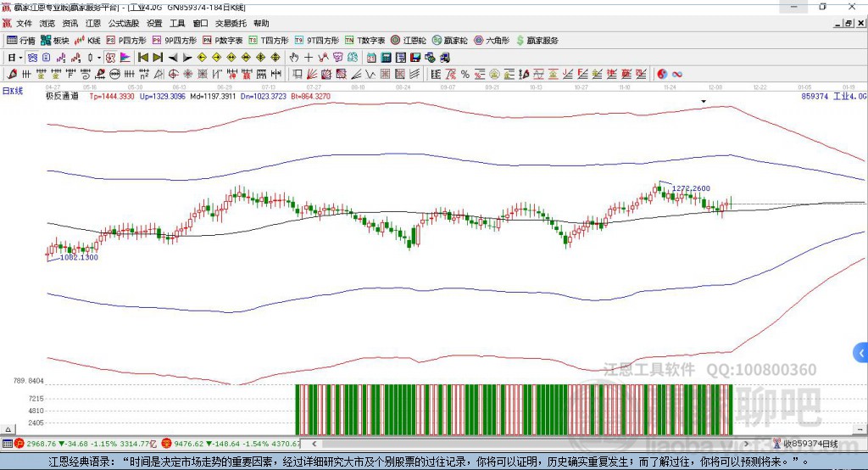This screenshot has width=868, height=470.
Task: Click the 行情 quotes button
Action: click(21, 40)
